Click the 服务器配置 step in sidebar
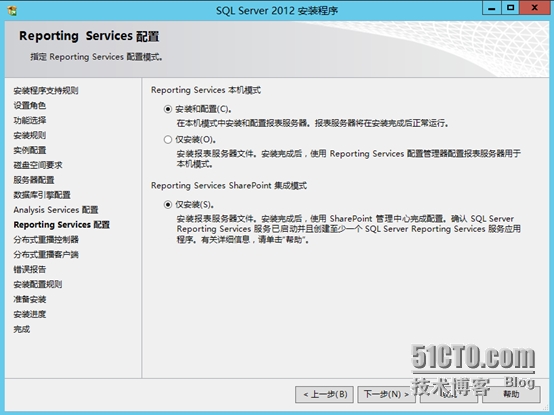Image resolution: width=554 pixels, height=415 pixels. click(x=34, y=180)
